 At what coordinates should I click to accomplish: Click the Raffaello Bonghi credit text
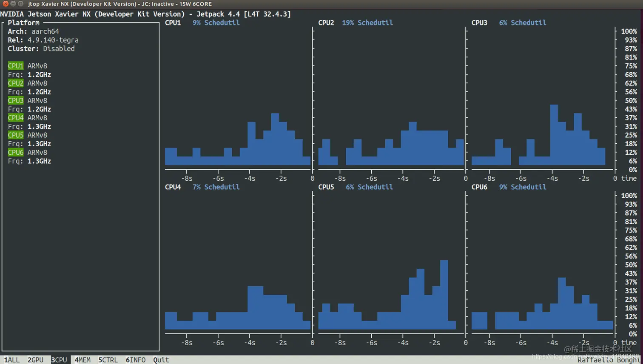tap(609, 360)
